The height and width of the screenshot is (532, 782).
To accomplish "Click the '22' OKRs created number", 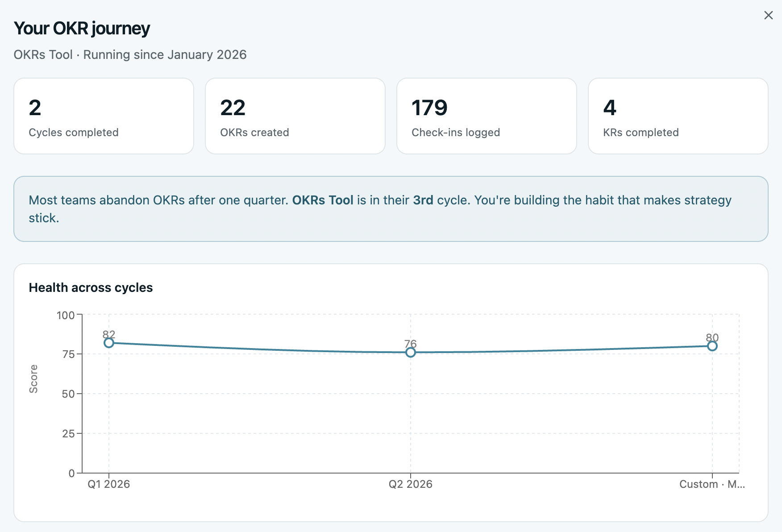I will (x=233, y=108).
